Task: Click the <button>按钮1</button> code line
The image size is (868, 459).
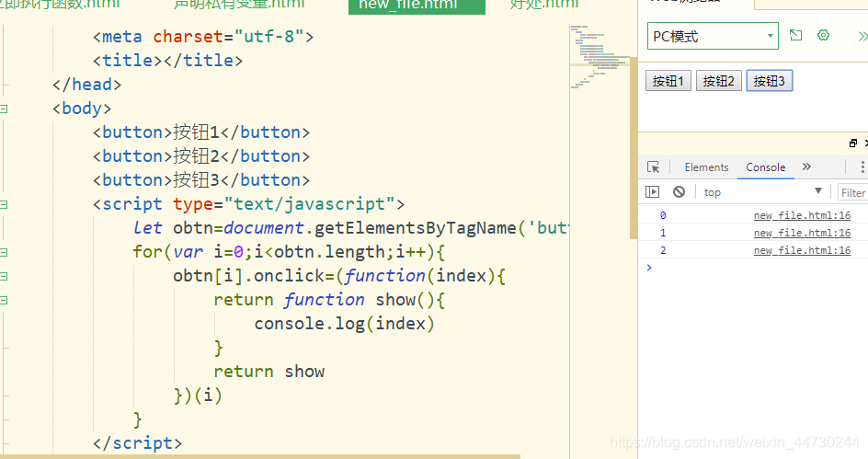Action: 201,132
